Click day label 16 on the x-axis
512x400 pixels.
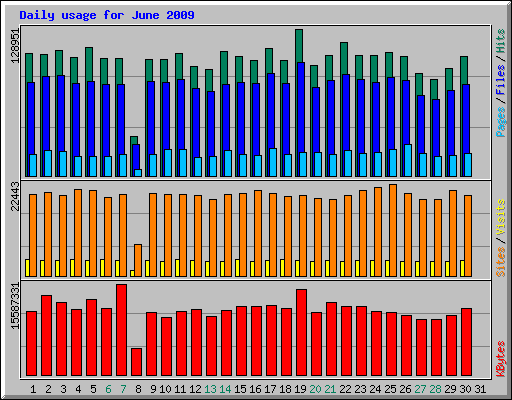(x=255, y=389)
